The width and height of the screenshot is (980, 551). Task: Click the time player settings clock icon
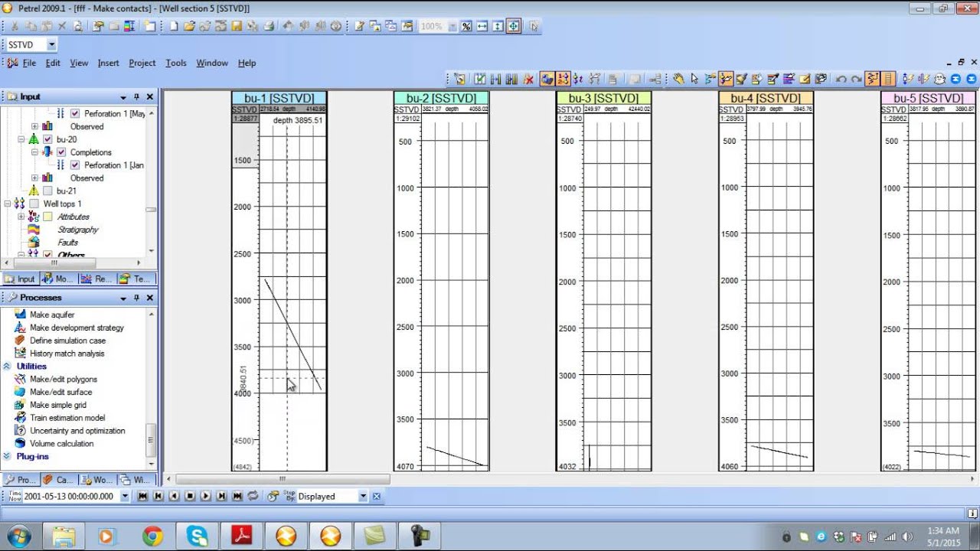click(273, 497)
